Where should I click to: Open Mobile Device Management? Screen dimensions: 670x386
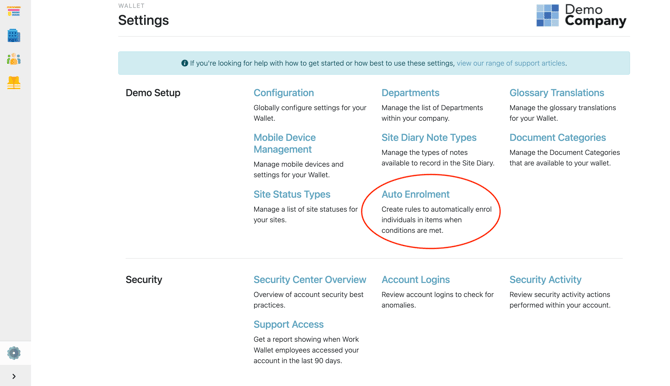tap(285, 143)
